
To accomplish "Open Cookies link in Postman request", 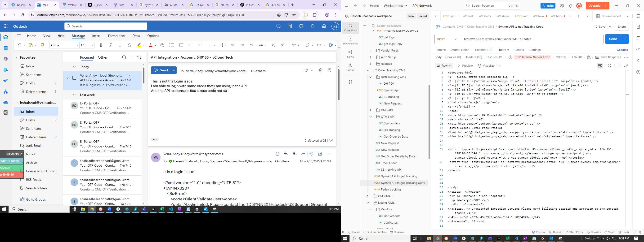I will [622, 50].
